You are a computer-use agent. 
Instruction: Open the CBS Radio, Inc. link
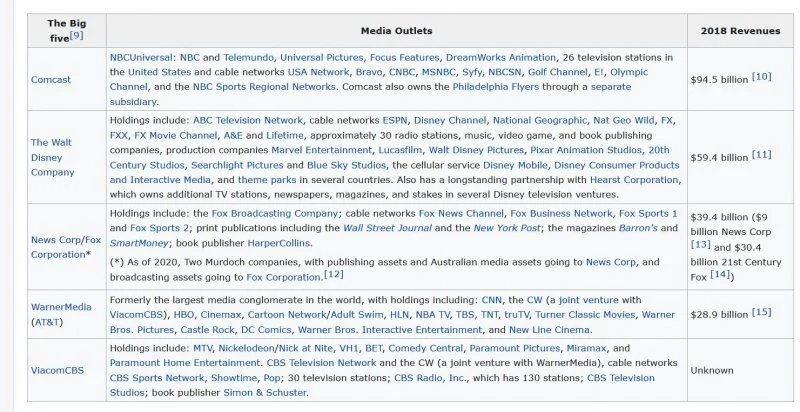point(430,378)
